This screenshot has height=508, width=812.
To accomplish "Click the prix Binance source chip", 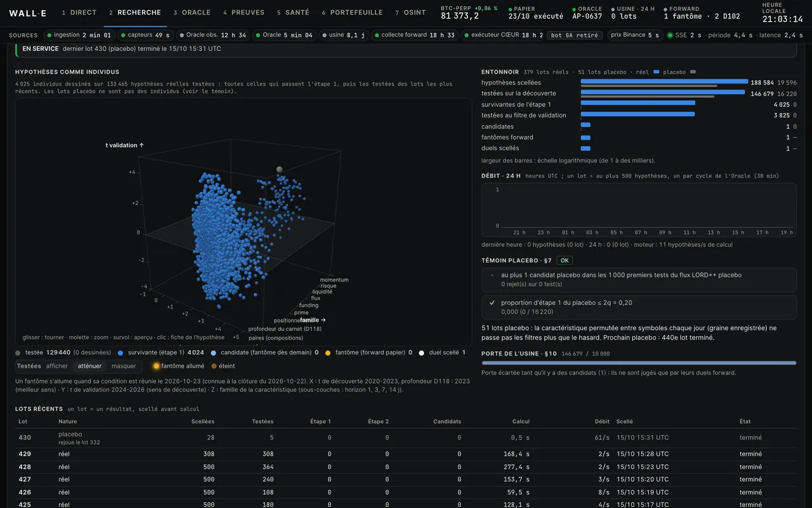I will [634, 35].
